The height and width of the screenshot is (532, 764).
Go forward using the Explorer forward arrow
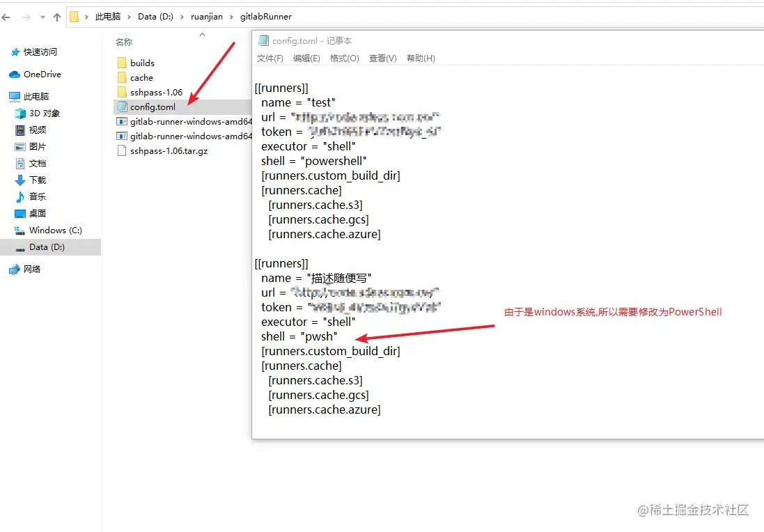(x=26, y=17)
